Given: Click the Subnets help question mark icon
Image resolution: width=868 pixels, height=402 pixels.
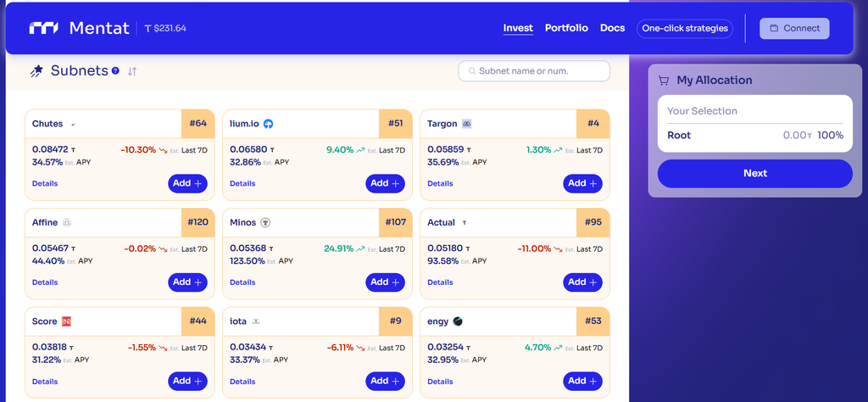Looking at the screenshot, I should pyautogui.click(x=115, y=71).
